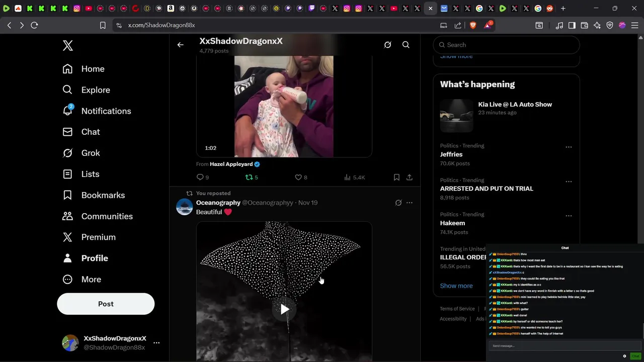
Task: Go forward in browser
Action: [22, 25]
